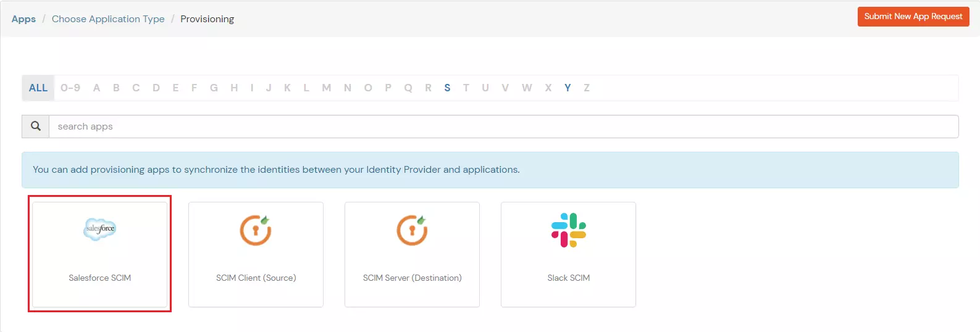Filter apps by letter Z
This screenshot has width=980, height=332.
587,88
